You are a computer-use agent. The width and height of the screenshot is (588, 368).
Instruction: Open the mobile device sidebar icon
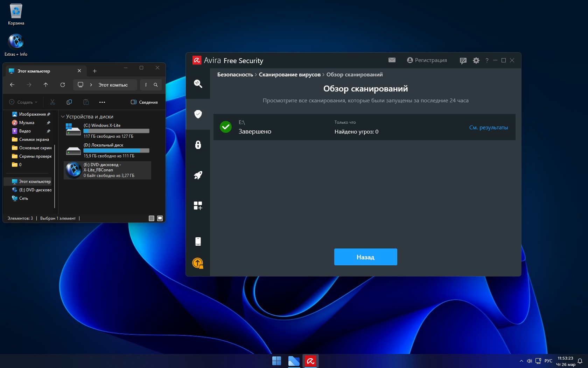(198, 241)
